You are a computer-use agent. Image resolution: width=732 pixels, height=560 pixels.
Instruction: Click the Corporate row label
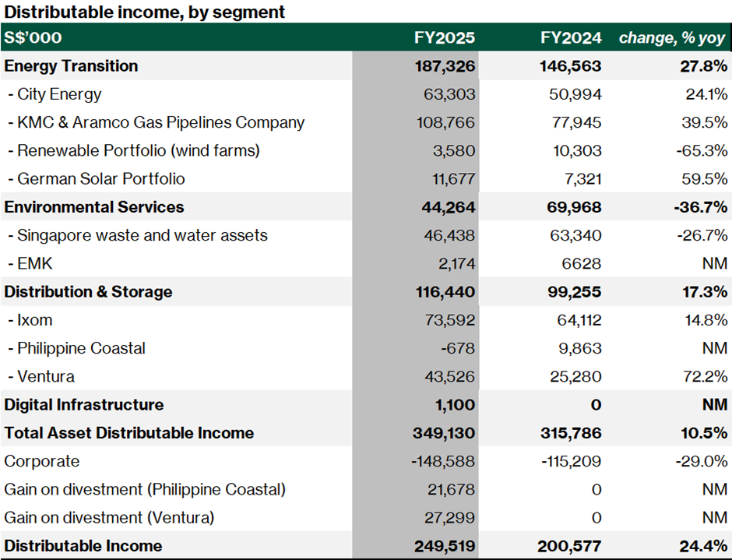[42, 461]
